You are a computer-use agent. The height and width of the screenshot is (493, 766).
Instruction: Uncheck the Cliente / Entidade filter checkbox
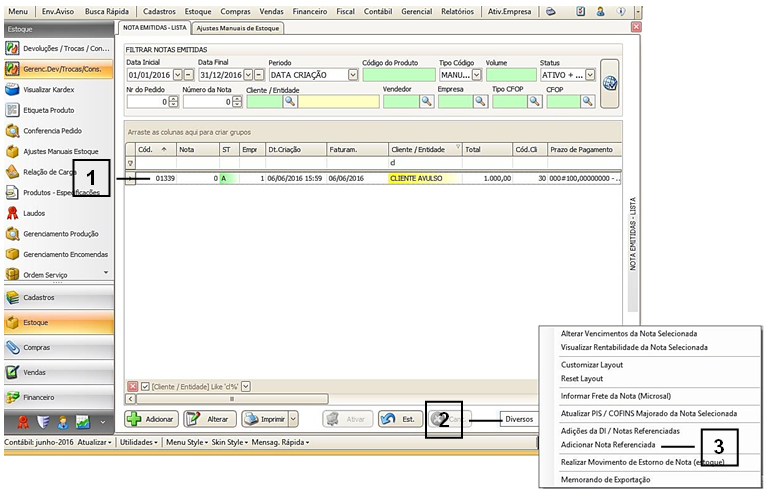tap(146, 386)
